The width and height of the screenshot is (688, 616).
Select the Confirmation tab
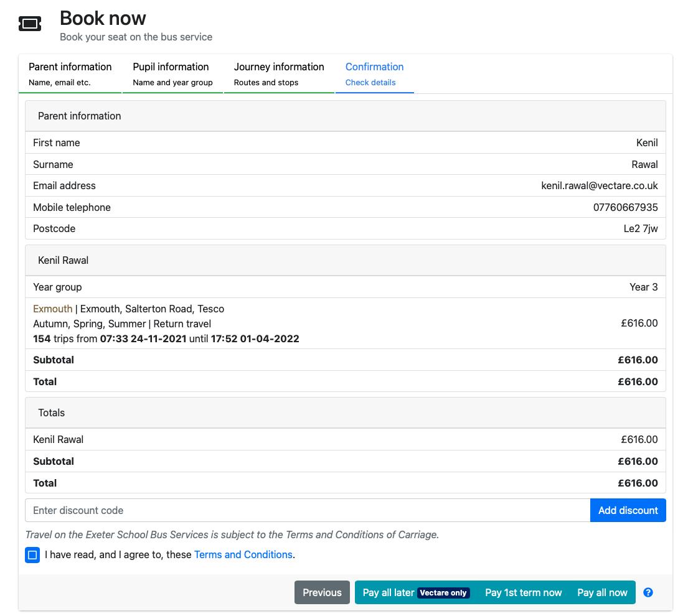coord(374,73)
